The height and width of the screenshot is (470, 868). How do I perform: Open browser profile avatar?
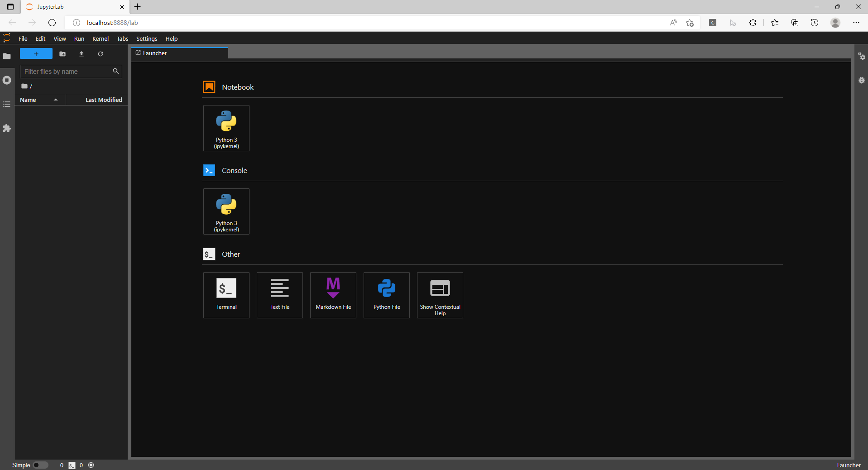[x=835, y=23]
